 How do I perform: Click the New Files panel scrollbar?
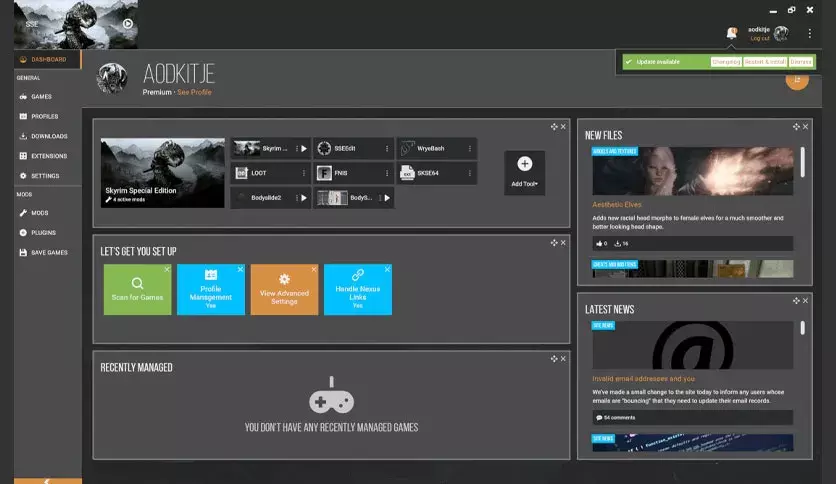[x=802, y=162]
